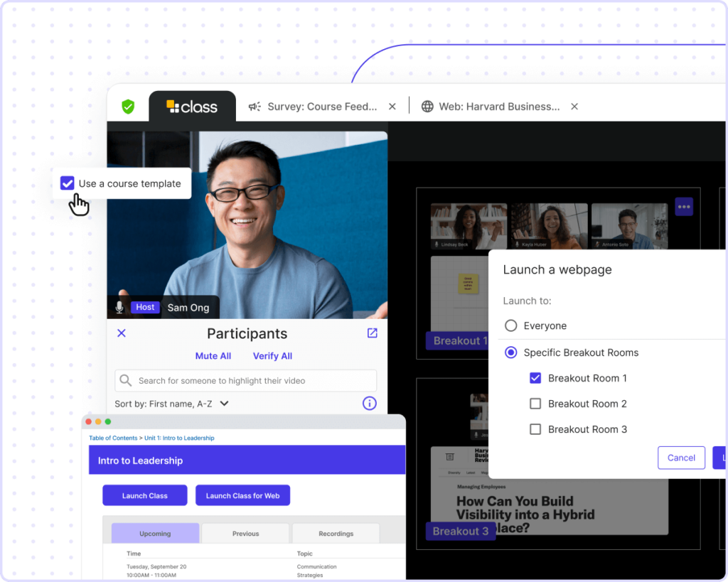The image size is (728, 582).
Task: Uncheck the Use a course template checkbox
Action: tap(67, 183)
